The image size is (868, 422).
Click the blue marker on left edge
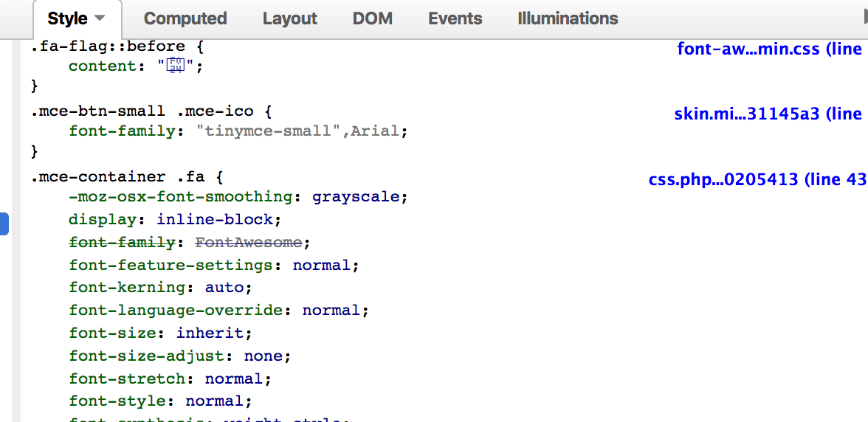click(x=4, y=224)
